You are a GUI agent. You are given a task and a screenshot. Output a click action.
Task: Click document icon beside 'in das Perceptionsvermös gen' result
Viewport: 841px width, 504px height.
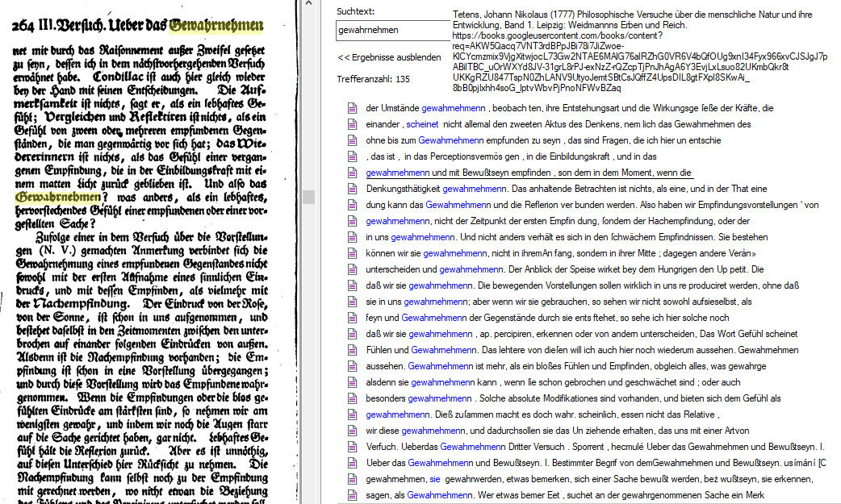(x=352, y=156)
